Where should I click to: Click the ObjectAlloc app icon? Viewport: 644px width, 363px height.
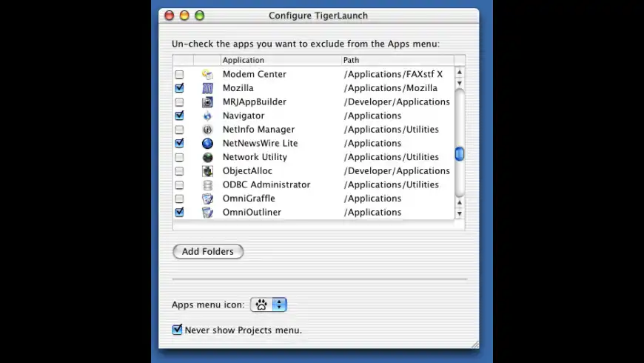(x=207, y=171)
